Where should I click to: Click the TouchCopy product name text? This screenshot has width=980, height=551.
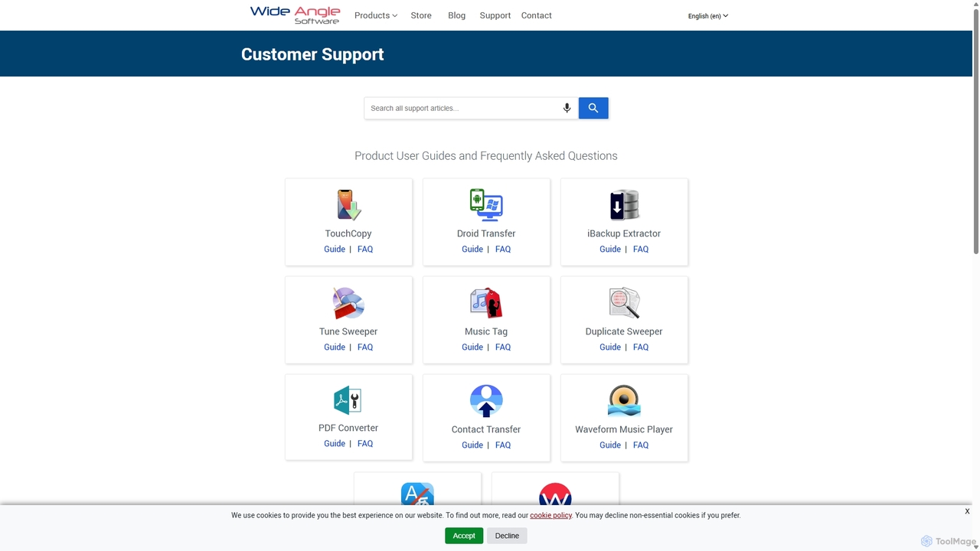(x=348, y=233)
